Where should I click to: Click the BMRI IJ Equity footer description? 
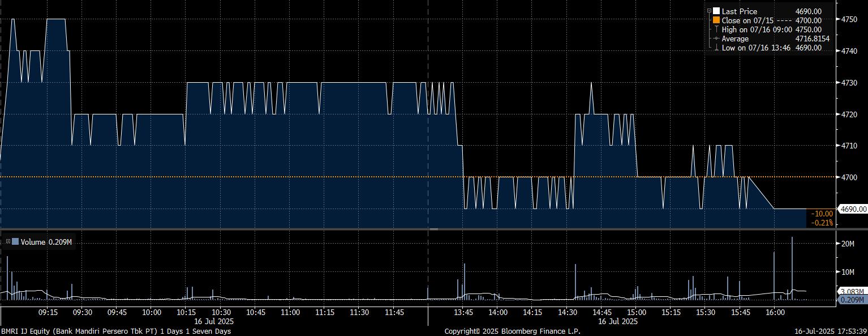tap(116, 331)
